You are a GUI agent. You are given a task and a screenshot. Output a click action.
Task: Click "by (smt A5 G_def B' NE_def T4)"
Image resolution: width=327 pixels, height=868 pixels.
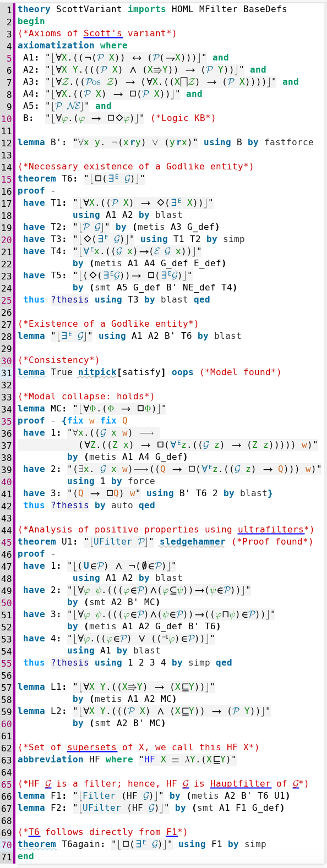(x=155, y=288)
